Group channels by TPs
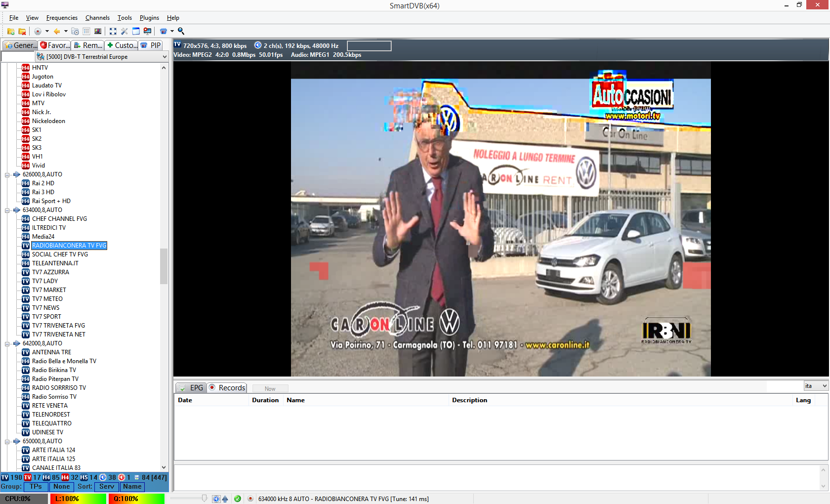The width and height of the screenshot is (830, 504). (36, 487)
